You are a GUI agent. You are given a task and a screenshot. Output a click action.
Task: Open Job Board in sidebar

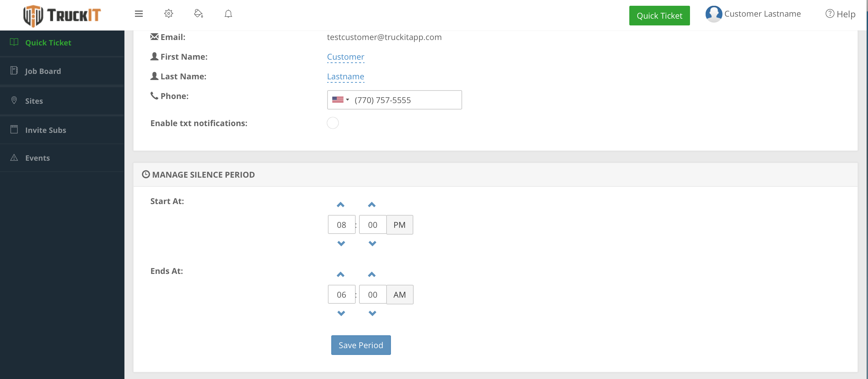click(43, 71)
